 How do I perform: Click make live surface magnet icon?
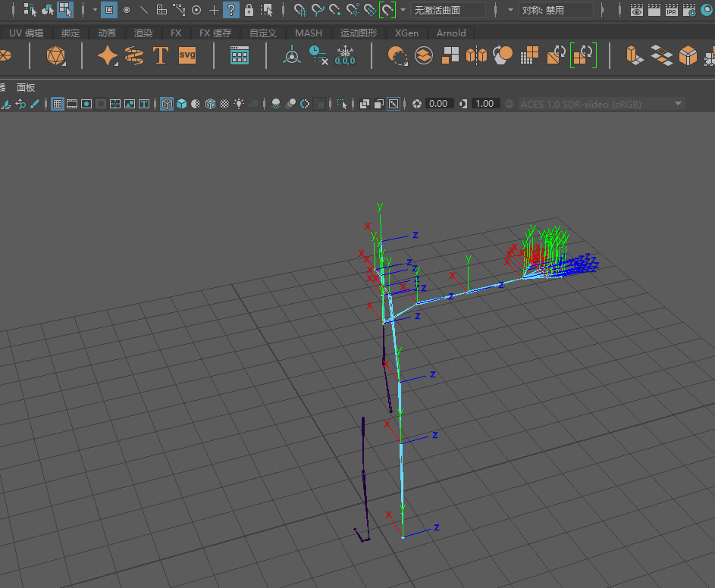point(387,10)
